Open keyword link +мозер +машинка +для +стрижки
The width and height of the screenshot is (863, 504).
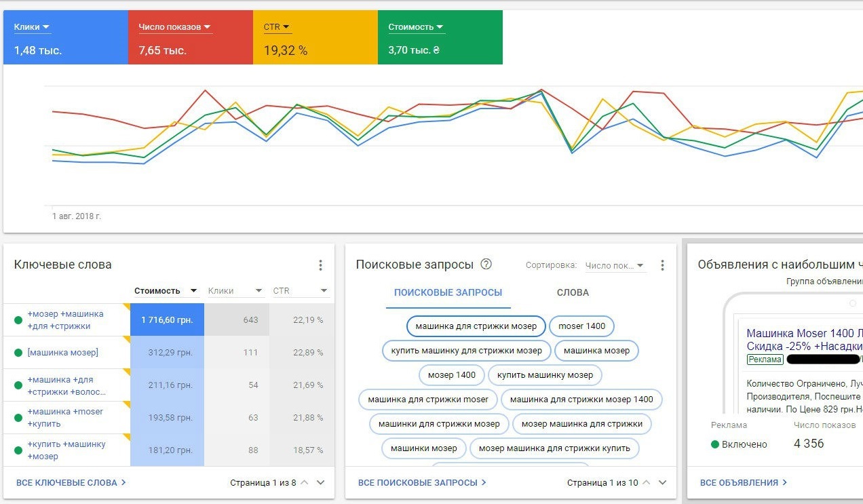[x=66, y=320]
